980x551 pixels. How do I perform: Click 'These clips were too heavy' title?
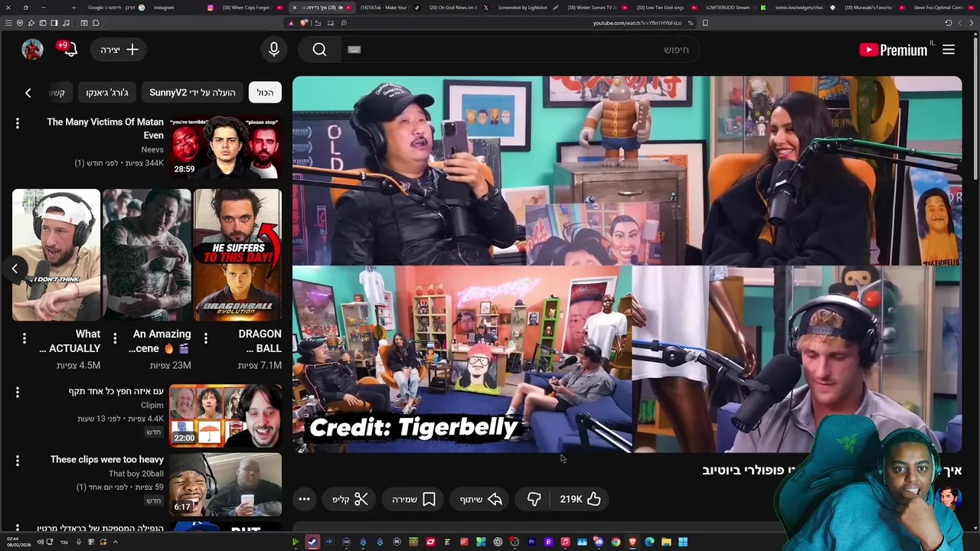coord(107,459)
